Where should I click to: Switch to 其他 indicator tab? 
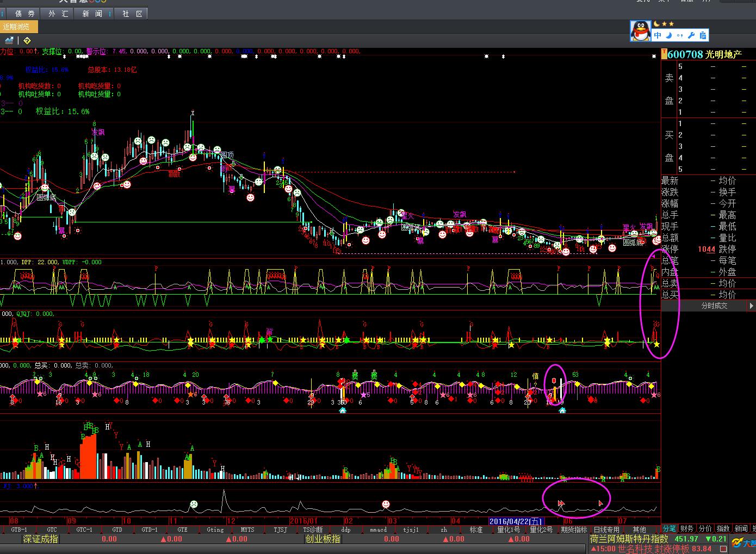click(639, 529)
